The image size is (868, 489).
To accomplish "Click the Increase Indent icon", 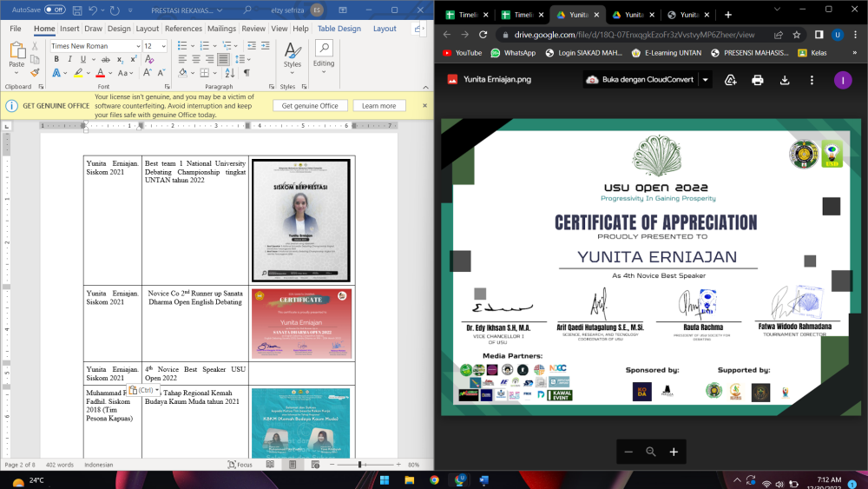I will click(265, 46).
